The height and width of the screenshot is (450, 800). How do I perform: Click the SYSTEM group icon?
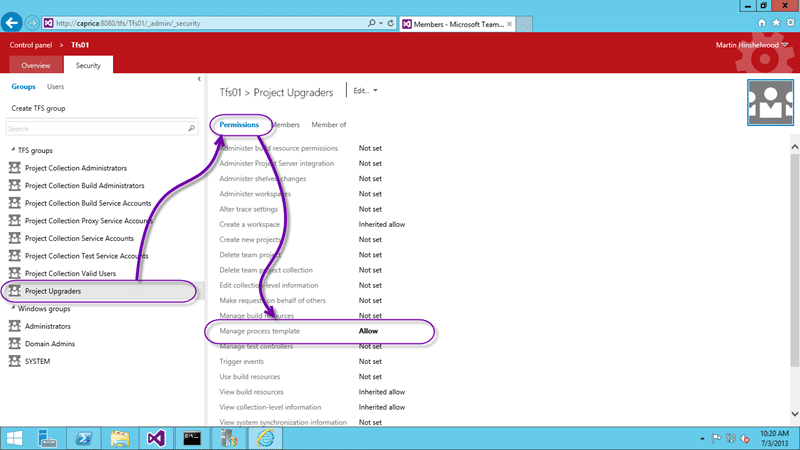point(14,361)
